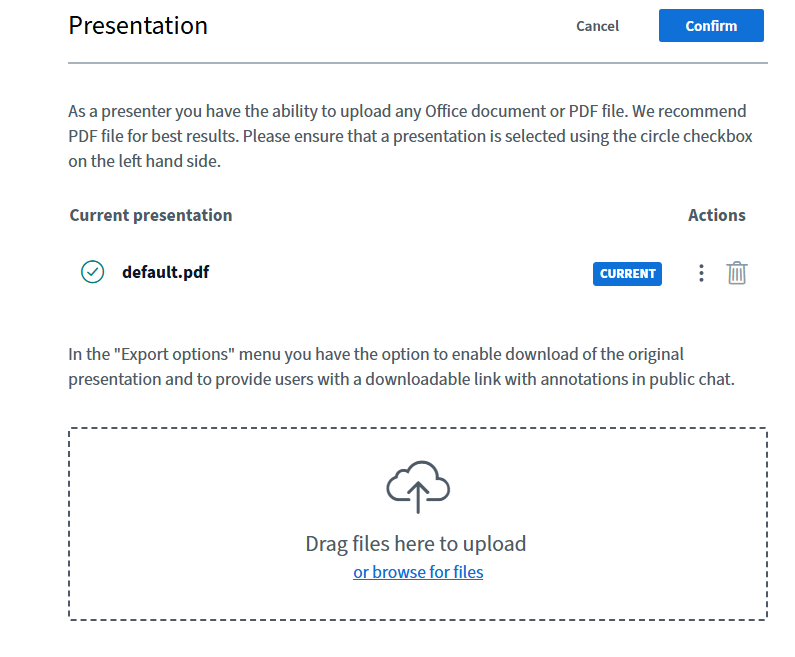Click the Actions column header
The width and height of the screenshot is (795, 657).
click(x=716, y=215)
